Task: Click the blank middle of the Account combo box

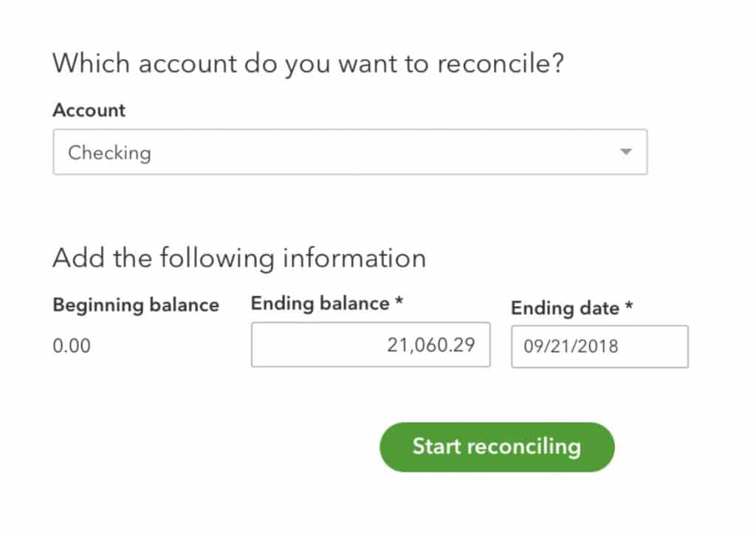Action: [x=369, y=153]
